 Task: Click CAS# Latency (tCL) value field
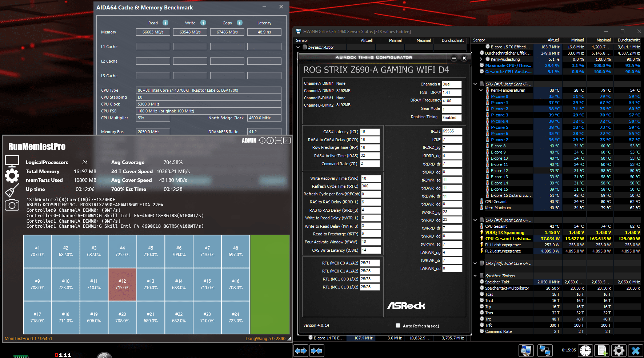pos(370,132)
